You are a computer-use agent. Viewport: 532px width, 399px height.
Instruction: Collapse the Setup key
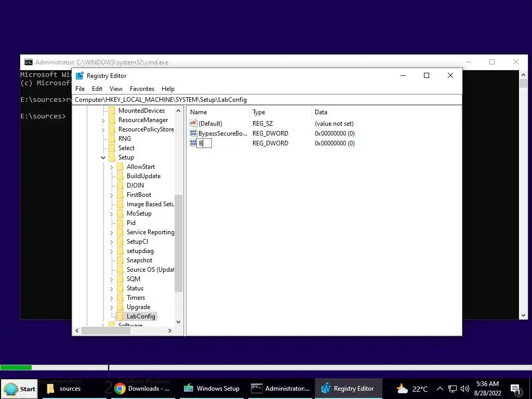tap(103, 157)
